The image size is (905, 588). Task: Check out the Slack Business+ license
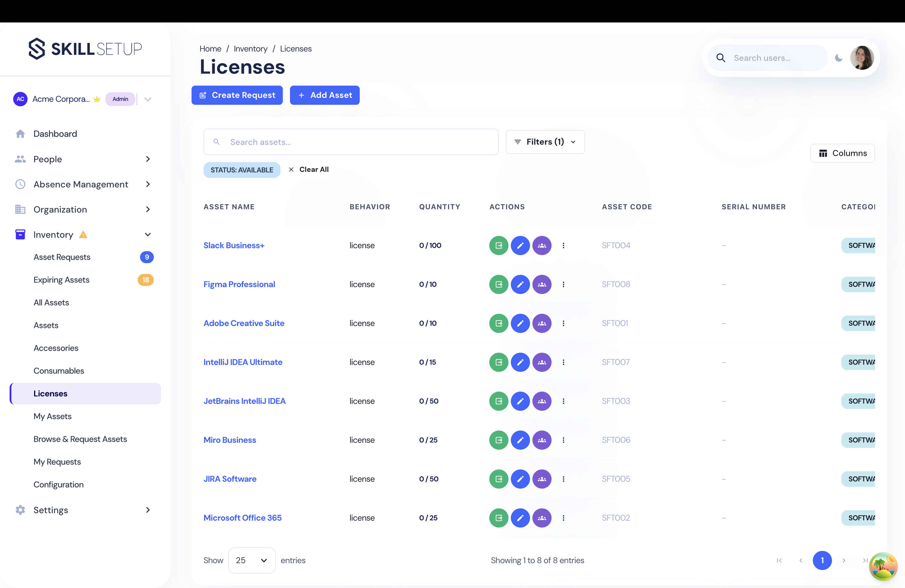[498, 245]
